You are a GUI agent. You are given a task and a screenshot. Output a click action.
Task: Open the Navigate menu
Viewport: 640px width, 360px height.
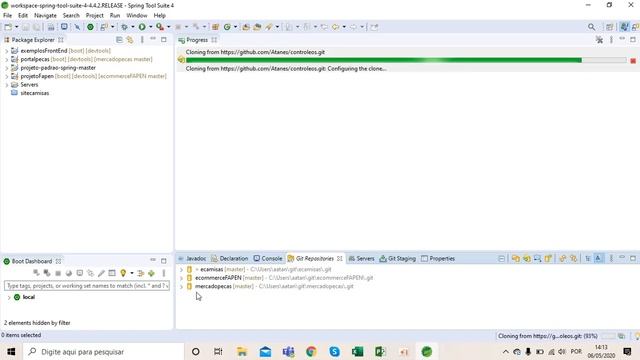point(45,16)
